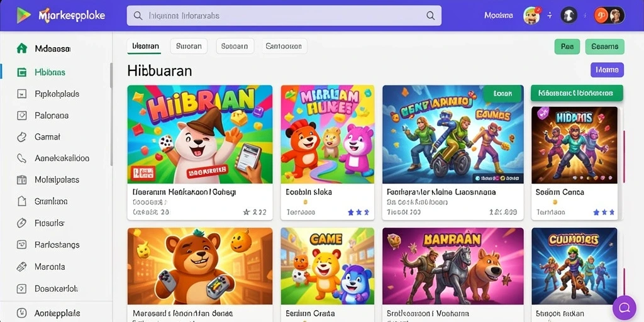Click the icon beside Molaiplalas
The image size is (644, 322).
pos(22,180)
